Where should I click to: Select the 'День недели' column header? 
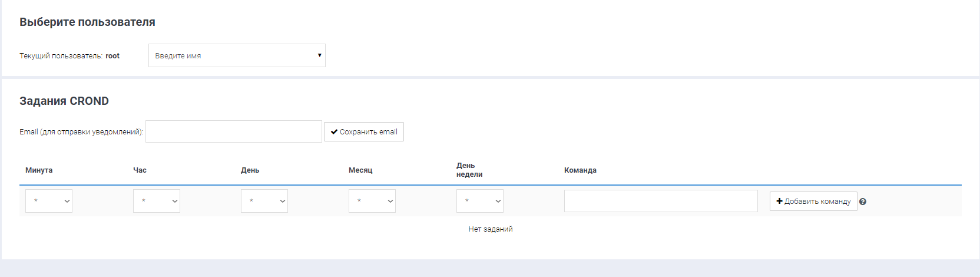pos(469,170)
